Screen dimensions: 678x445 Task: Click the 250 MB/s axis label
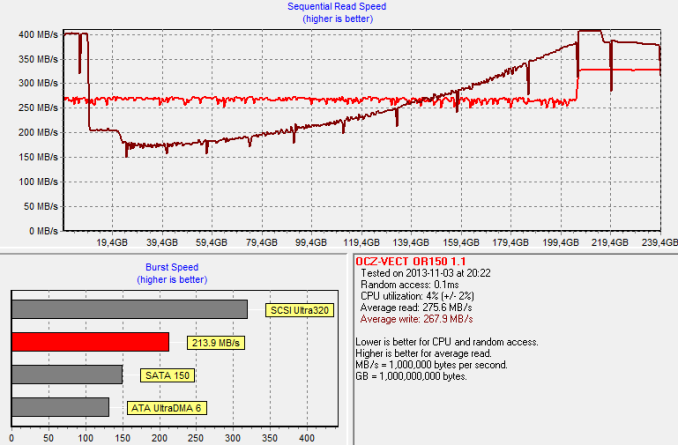(x=38, y=108)
